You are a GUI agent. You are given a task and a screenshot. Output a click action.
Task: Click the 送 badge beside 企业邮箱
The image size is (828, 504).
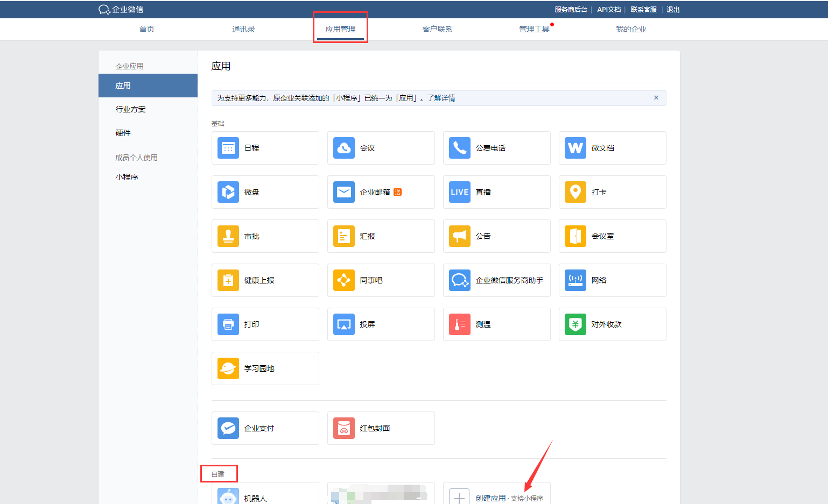click(x=398, y=192)
